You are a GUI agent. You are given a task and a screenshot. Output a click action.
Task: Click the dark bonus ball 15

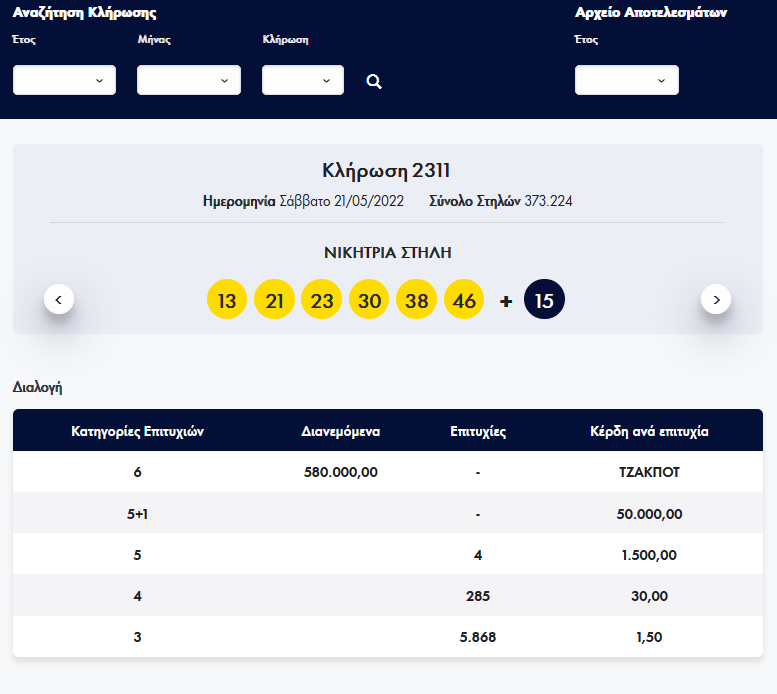[544, 300]
